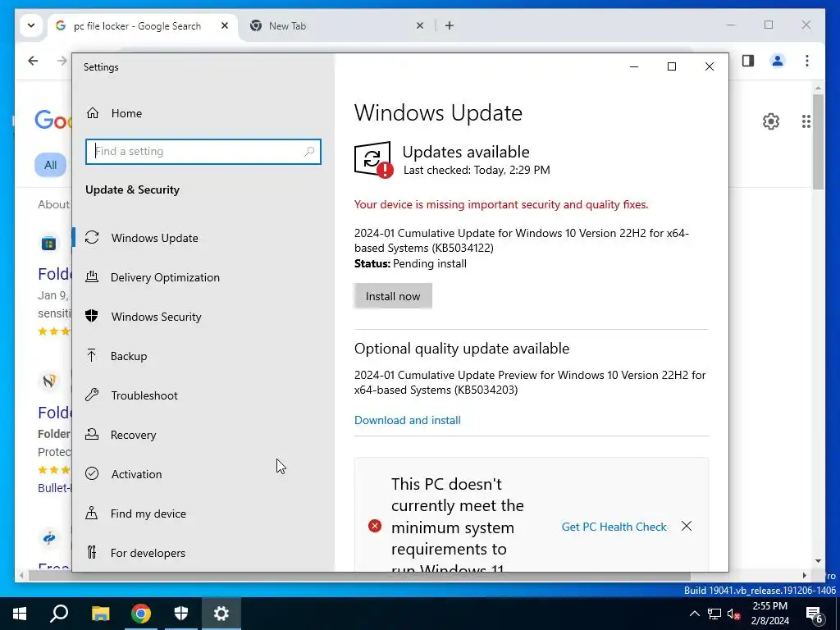
Task: Click Download and install link
Action: pyautogui.click(x=407, y=420)
